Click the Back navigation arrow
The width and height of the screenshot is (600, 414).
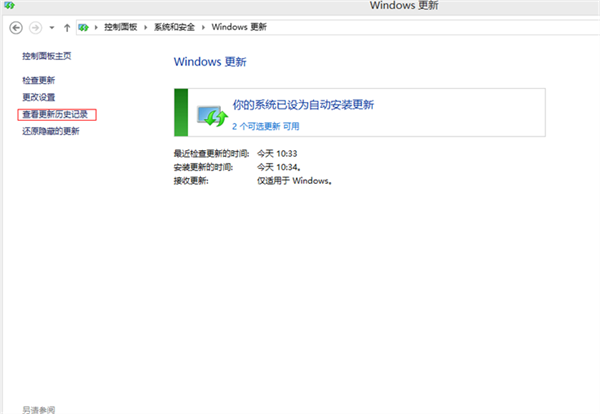(16, 28)
